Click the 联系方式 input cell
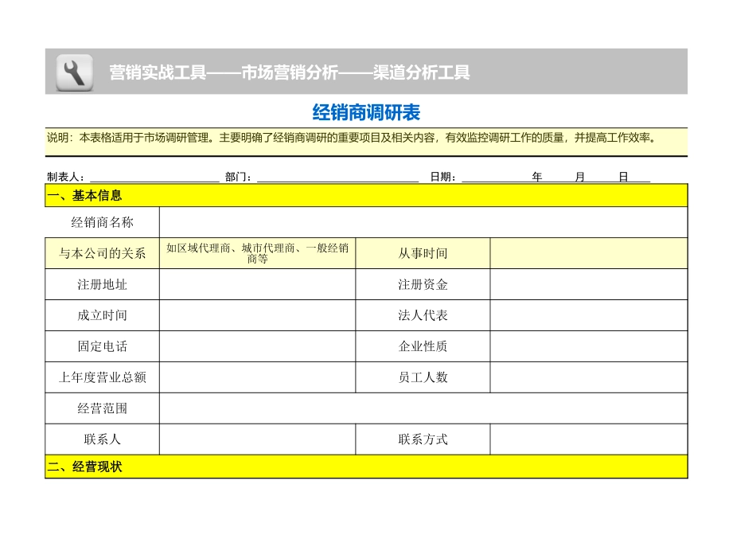Screen dimensions: 756x535 (589, 439)
